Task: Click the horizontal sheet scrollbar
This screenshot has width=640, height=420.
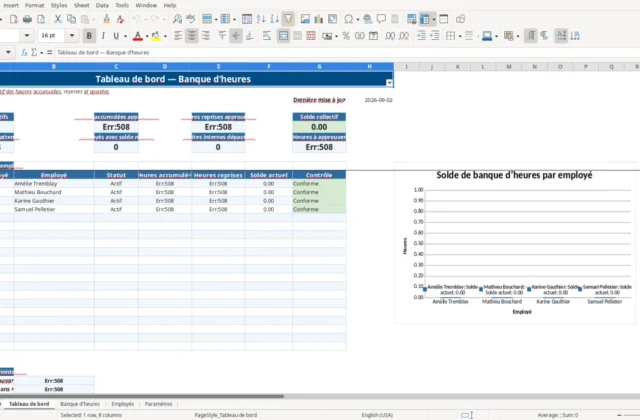Action: click(142, 396)
